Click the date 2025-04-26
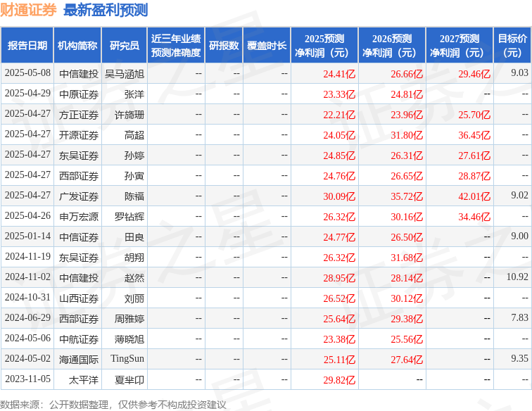This screenshot has height=411, width=532. point(27,215)
